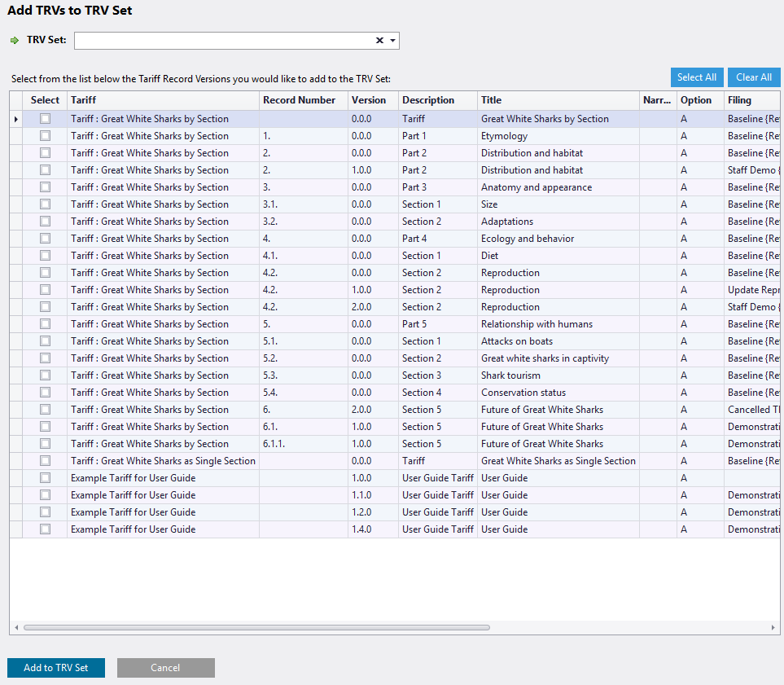Click the scroll left arrow of the table
This screenshot has height=685, width=784.
[x=16, y=627]
